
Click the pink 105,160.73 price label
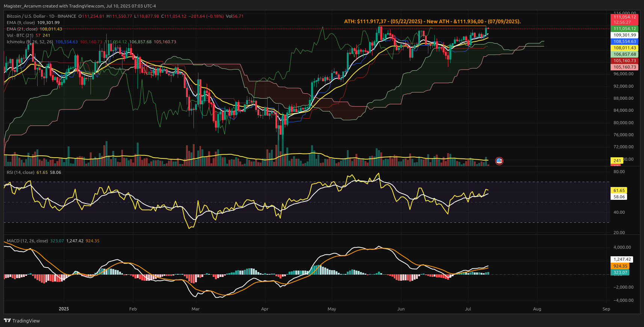625,67
